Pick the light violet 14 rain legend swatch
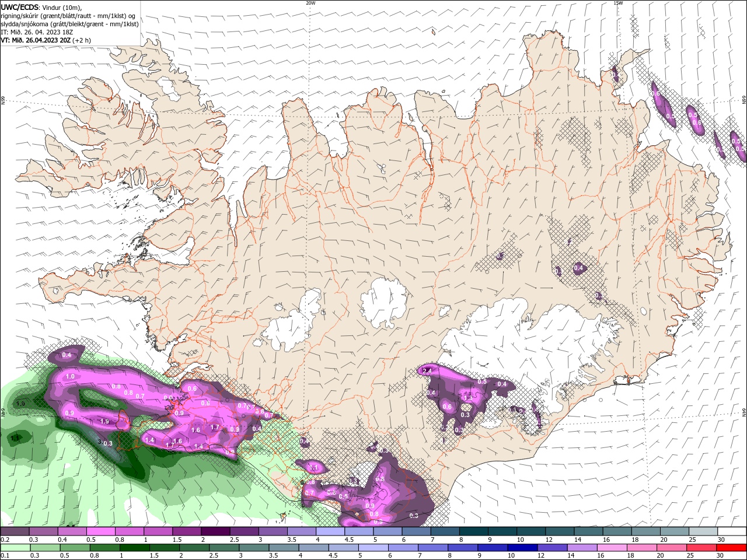 pyautogui.click(x=581, y=547)
